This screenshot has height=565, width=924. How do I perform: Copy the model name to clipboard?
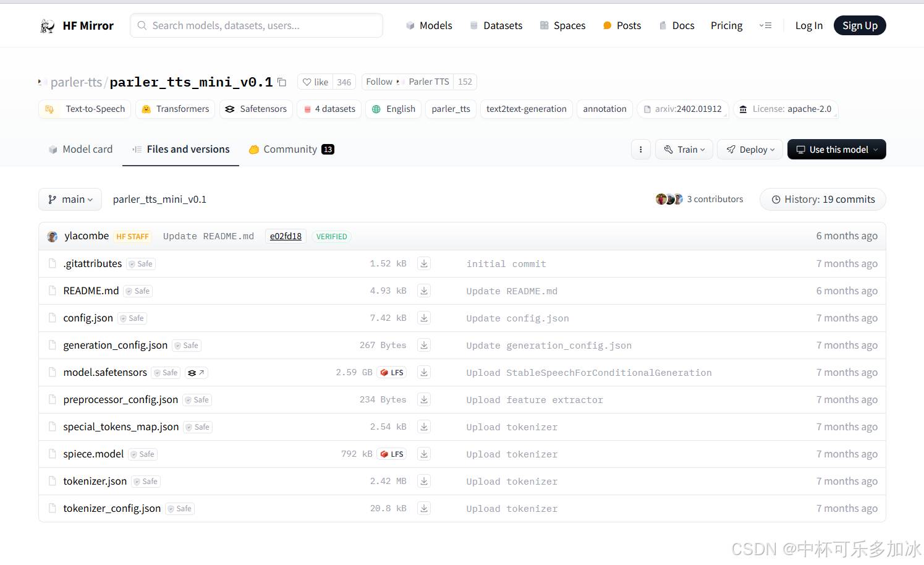click(x=282, y=82)
